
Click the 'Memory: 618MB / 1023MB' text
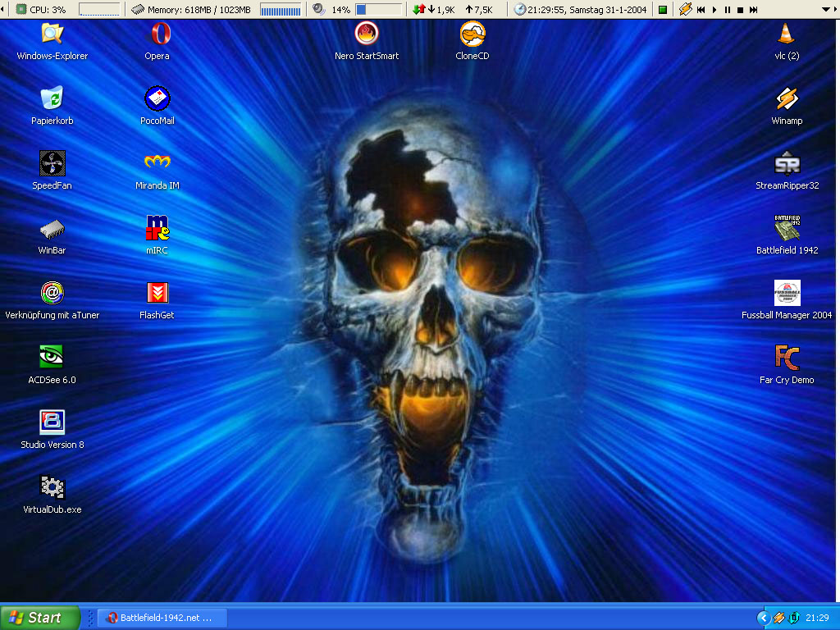click(199, 10)
